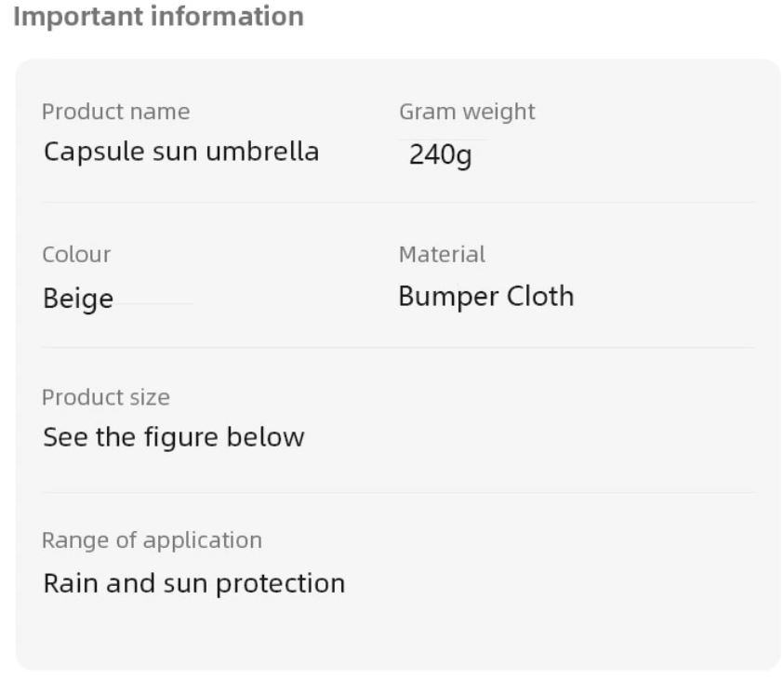Click the divider under "See the figure below"
The height and width of the screenshot is (679, 784).
[x=398, y=493]
